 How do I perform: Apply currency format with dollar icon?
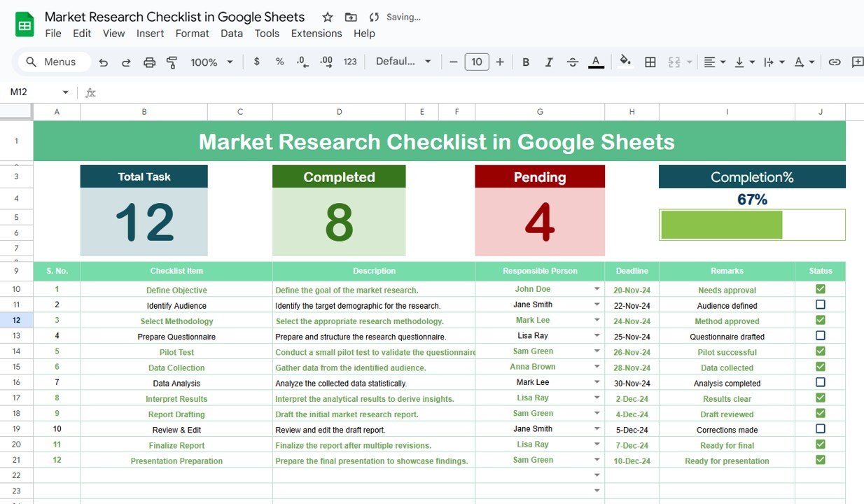(257, 62)
